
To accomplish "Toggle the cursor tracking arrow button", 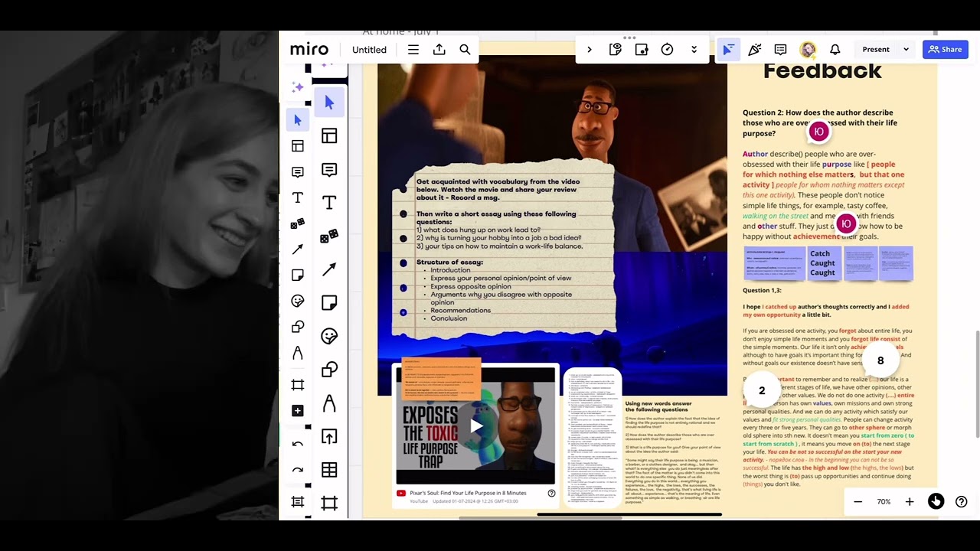I will click(728, 50).
